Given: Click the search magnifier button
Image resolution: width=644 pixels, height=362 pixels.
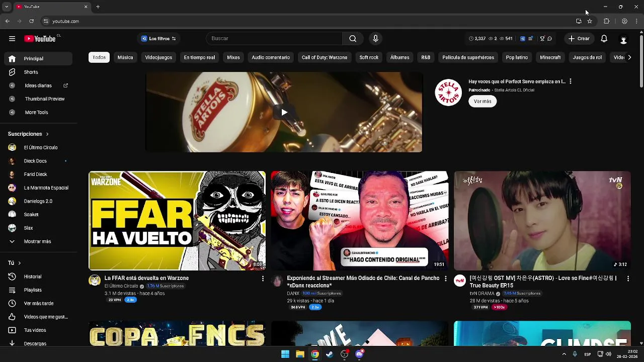Looking at the screenshot, I should pyautogui.click(x=353, y=39).
